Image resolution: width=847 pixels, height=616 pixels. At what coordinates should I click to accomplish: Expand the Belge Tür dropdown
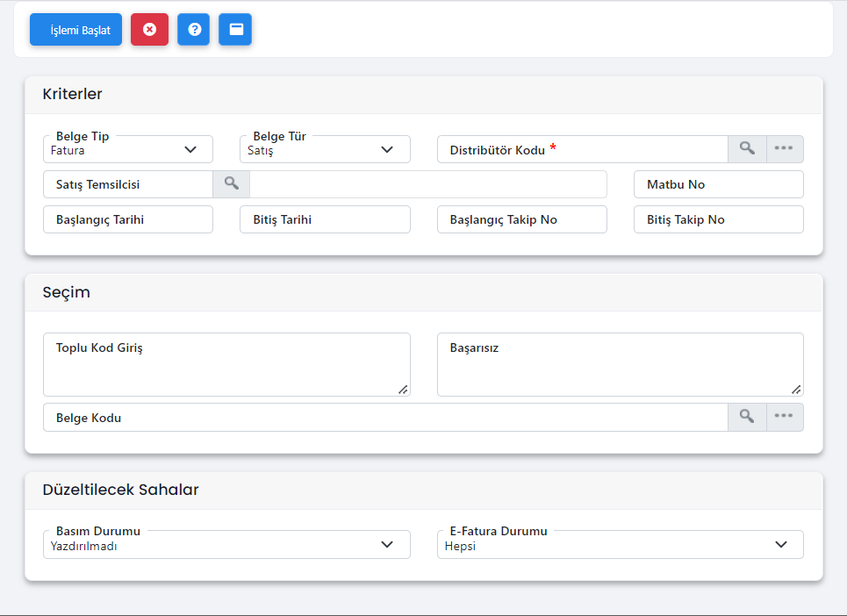click(x=325, y=149)
